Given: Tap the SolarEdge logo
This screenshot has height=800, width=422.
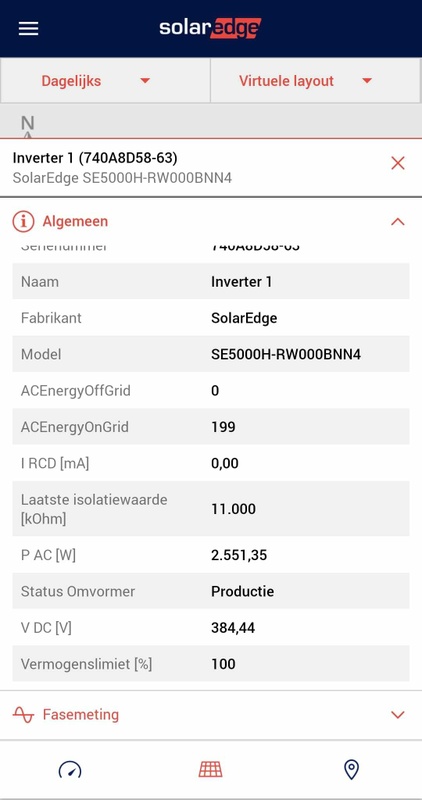Looking at the screenshot, I should (x=210, y=28).
